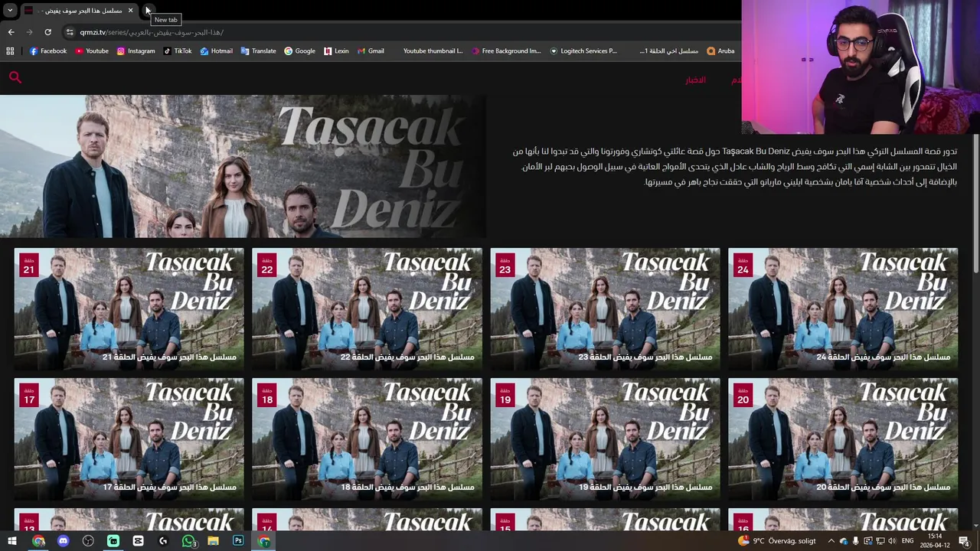The height and width of the screenshot is (551, 980).
Task: Reload the current page
Action: [47, 32]
